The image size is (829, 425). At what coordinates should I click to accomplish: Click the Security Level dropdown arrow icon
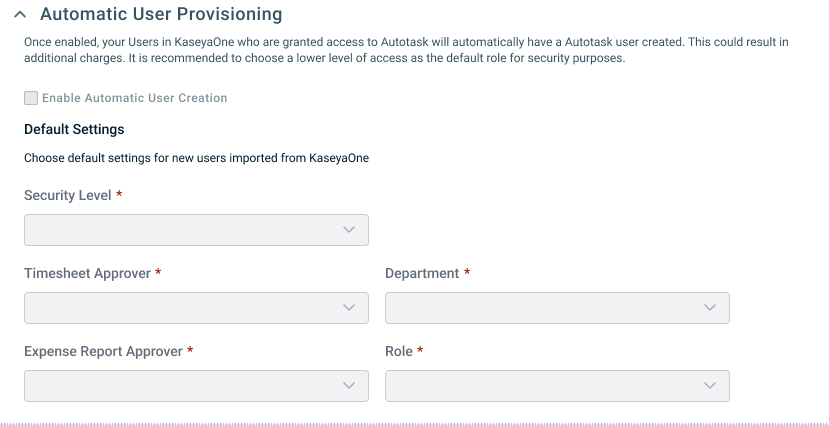click(348, 230)
